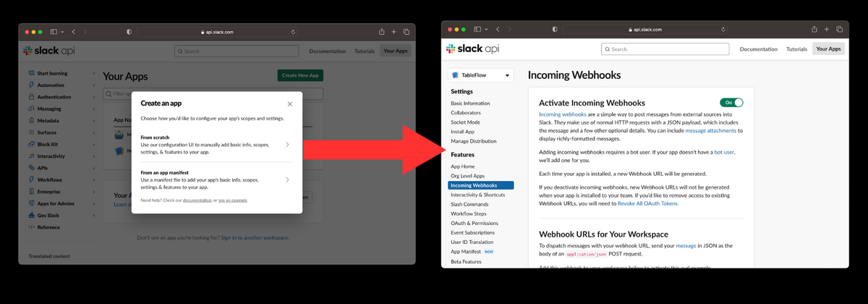This screenshot has height=304, width=868.
Task: Open App Manifest in Features list
Action: click(x=465, y=251)
